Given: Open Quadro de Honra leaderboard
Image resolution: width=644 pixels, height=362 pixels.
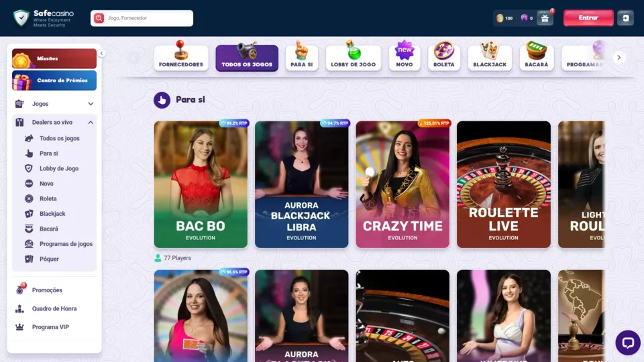Looking at the screenshot, I should pyautogui.click(x=54, y=308).
